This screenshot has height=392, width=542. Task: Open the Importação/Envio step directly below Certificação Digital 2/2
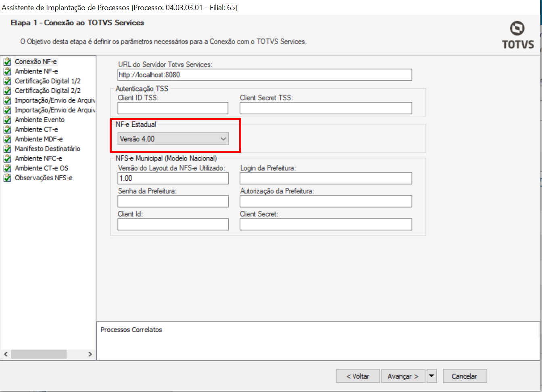55,100
